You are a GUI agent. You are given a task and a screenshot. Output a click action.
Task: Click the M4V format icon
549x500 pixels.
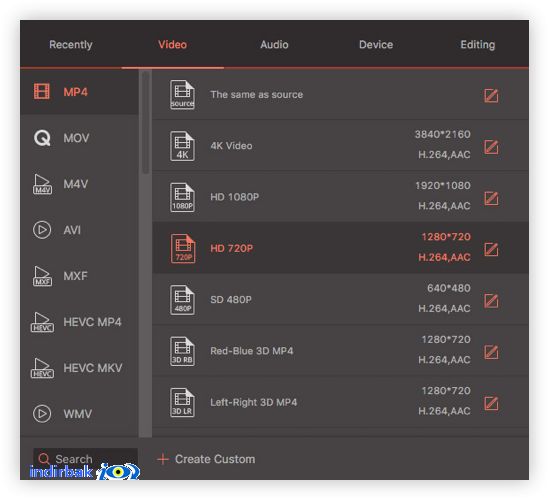point(42,184)
